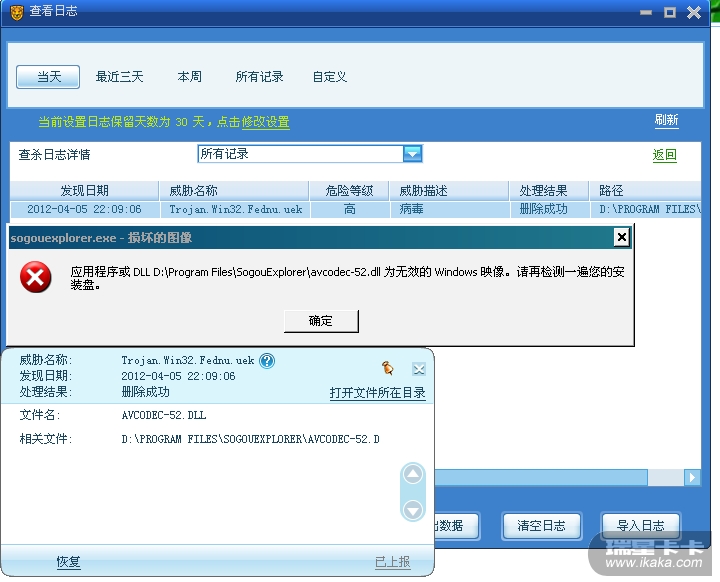Image resolution: width=720 pixels, height=582 pixels.
Task: Click the partially hidden 数据 export button
Action: [456, 525]
